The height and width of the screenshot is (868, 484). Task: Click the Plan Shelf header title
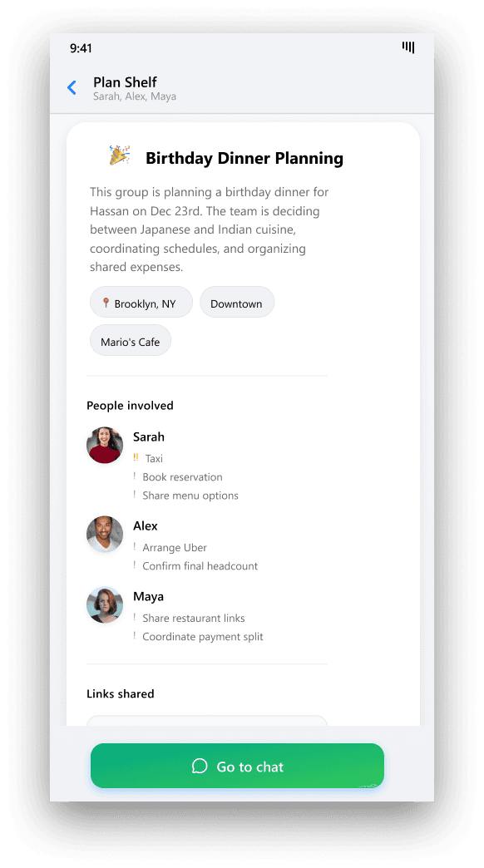click(x=125, y=82)
